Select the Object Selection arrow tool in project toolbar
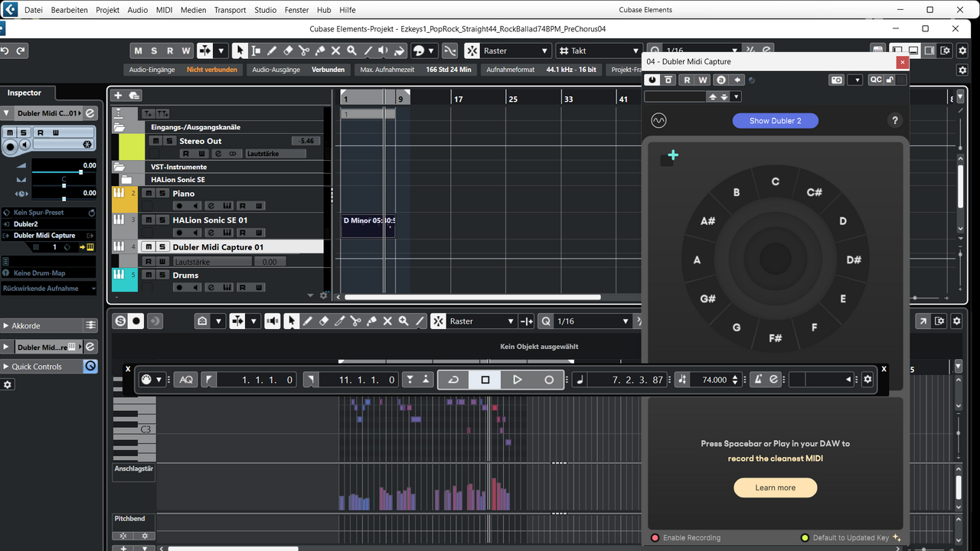 coord(240,51)
